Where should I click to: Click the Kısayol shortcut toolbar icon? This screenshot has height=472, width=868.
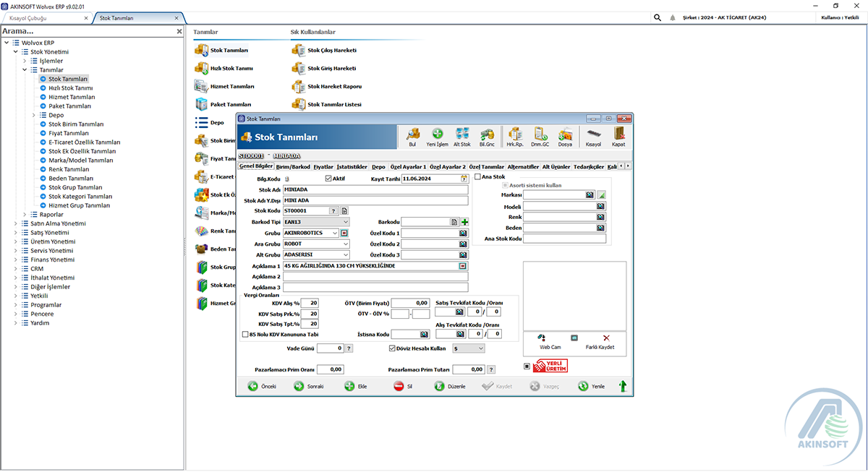coord(594,135)
